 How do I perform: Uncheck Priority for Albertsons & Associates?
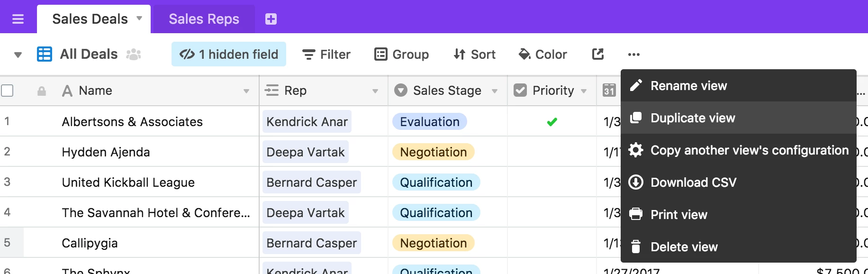pyautogui.click(x=552, y=122)
